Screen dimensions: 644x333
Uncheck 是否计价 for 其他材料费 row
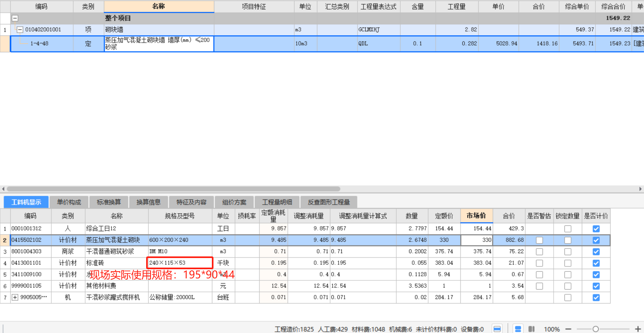pos(596,286)
